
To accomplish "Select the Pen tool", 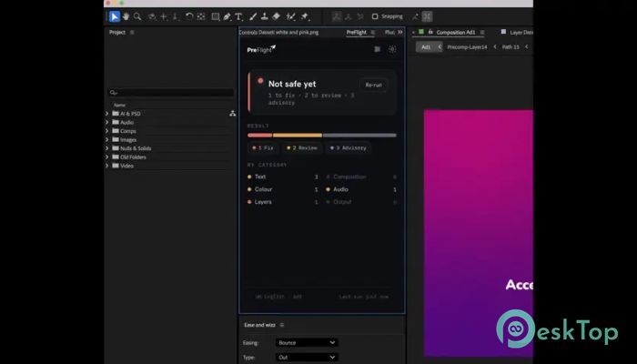I will pos(227,16).
